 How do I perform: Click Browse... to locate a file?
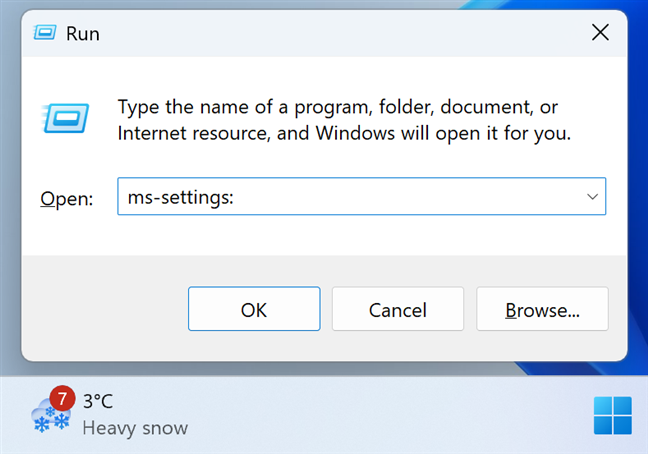[x=542, y=309]
